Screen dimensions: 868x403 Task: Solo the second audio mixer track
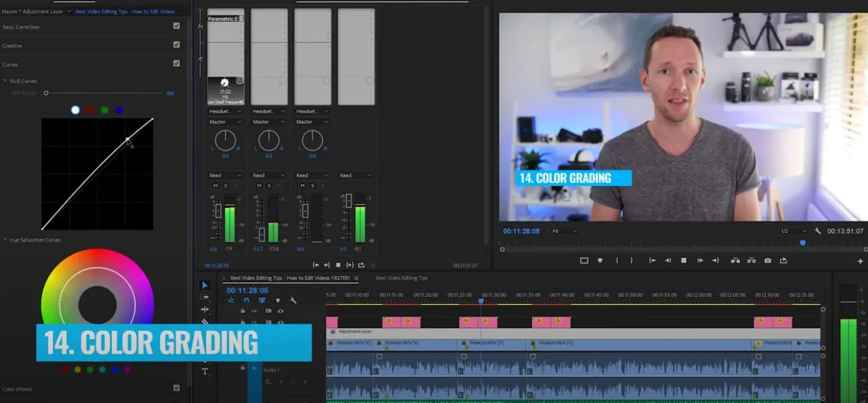pos(269,185)
